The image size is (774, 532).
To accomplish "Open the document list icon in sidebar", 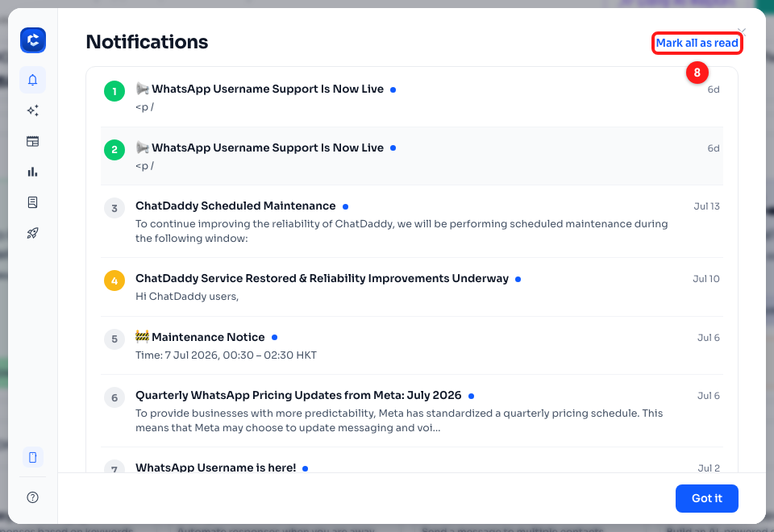I will (32, 202).
